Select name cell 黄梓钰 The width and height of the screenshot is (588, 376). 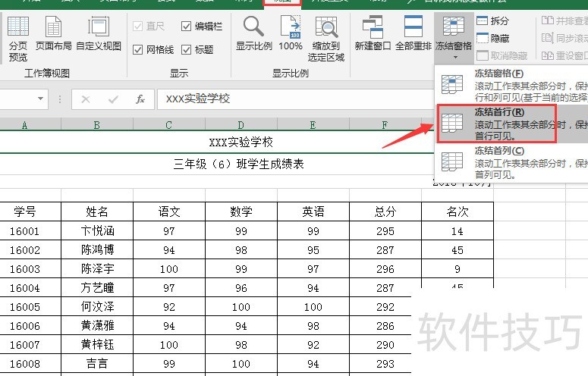click(x=97, y=345)
